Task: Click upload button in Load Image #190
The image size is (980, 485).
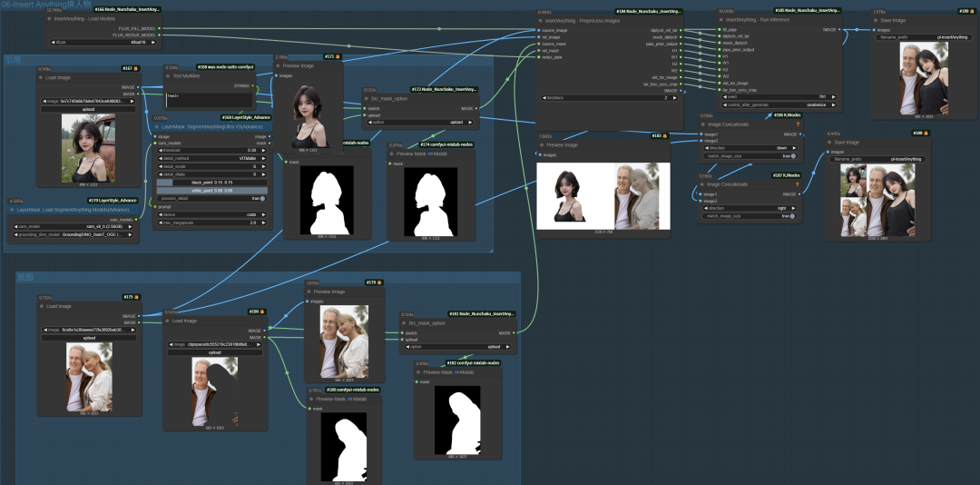Action: tap(215, 351)
